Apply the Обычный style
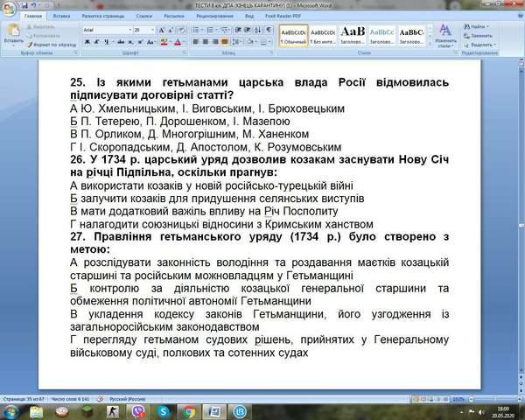The width and height of the screenshot is (525, 420). [293, 36]
